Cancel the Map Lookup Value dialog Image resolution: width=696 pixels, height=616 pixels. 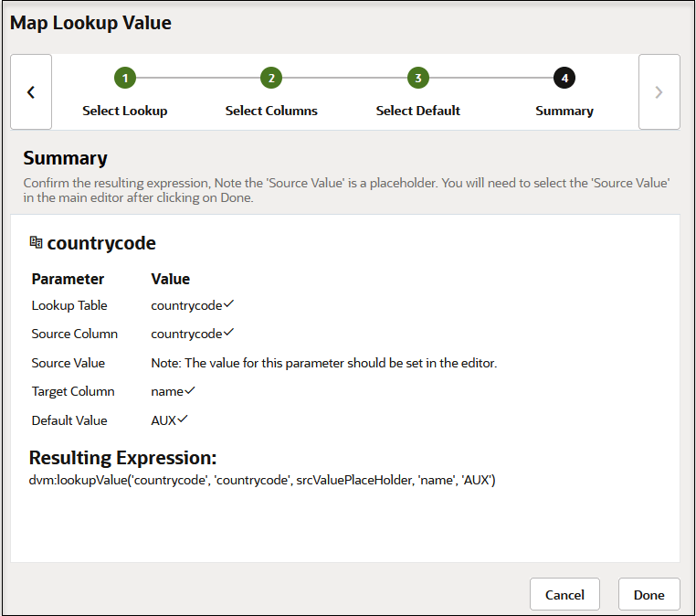[x=564, y=594]
